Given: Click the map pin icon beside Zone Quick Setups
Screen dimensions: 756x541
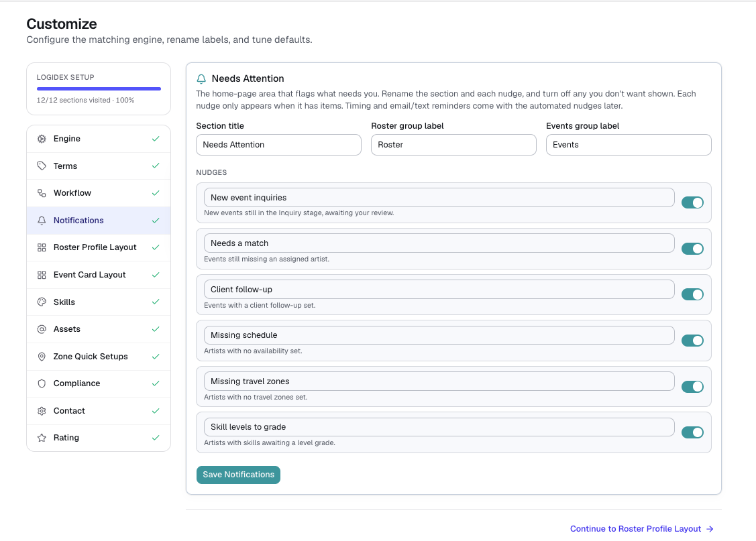Looking at the screenshot, I should tap(42, 357).
